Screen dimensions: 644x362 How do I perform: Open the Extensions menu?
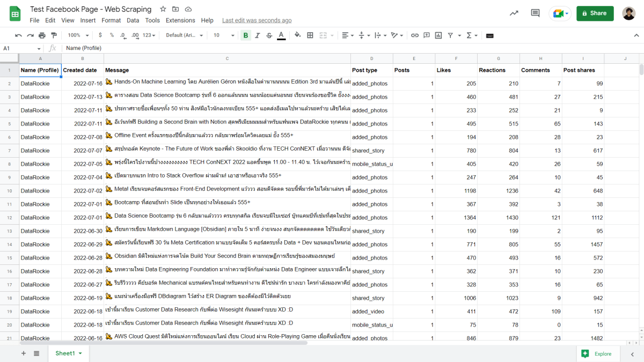(x=180, y=20)
